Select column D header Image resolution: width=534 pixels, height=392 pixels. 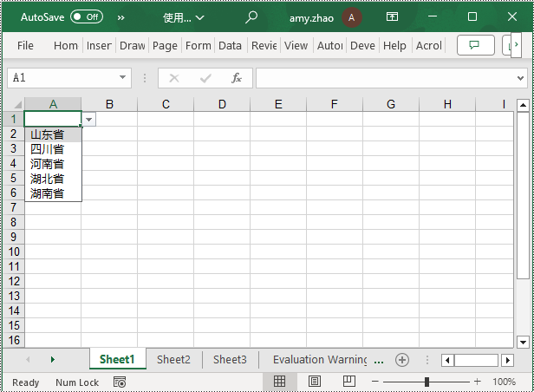click(x=222, y=104)
